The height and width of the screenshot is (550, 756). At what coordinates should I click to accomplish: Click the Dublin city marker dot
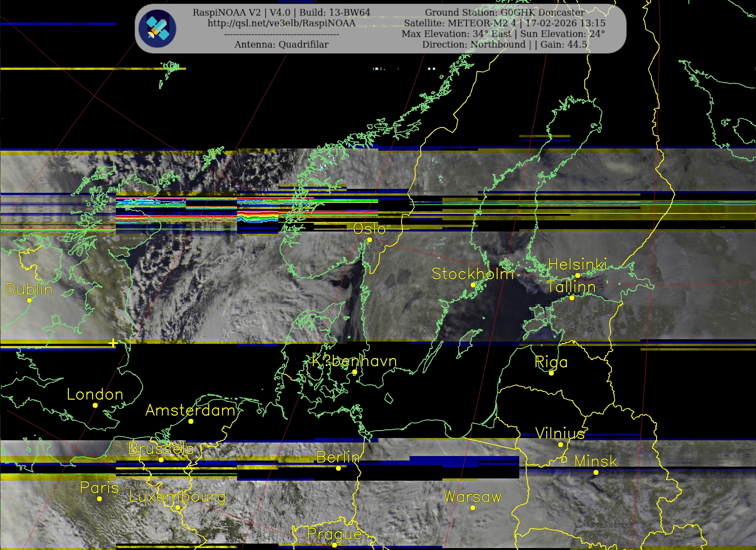click(29, 300)
